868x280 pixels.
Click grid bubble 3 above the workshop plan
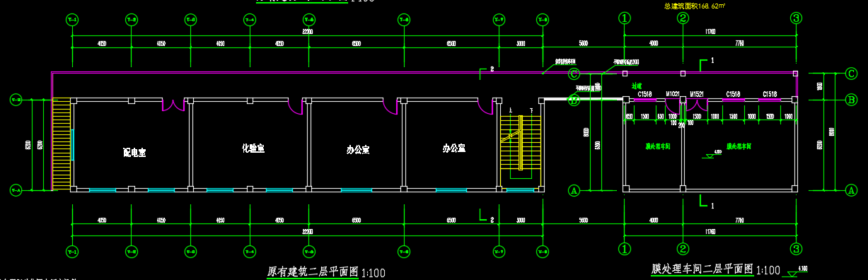pos(796,18)
